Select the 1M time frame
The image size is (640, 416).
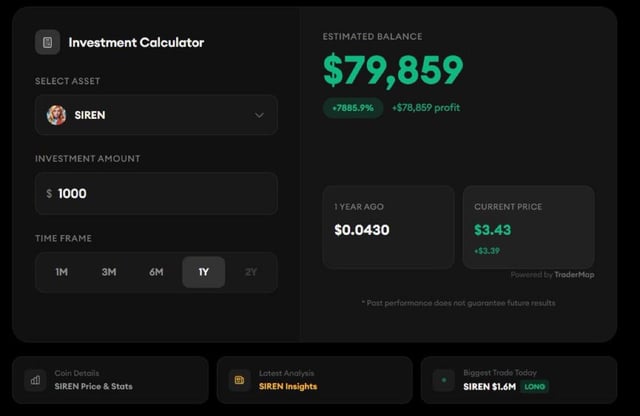[62, 272]
